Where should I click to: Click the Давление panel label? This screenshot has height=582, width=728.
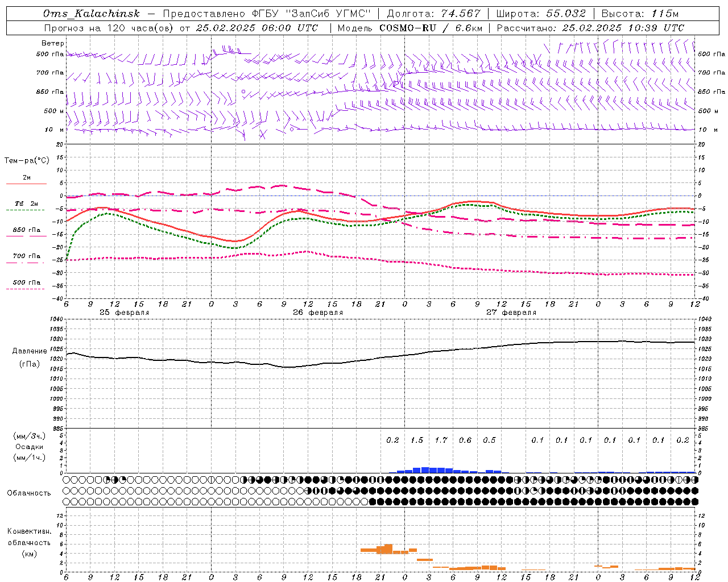click(x=30, y=351)
